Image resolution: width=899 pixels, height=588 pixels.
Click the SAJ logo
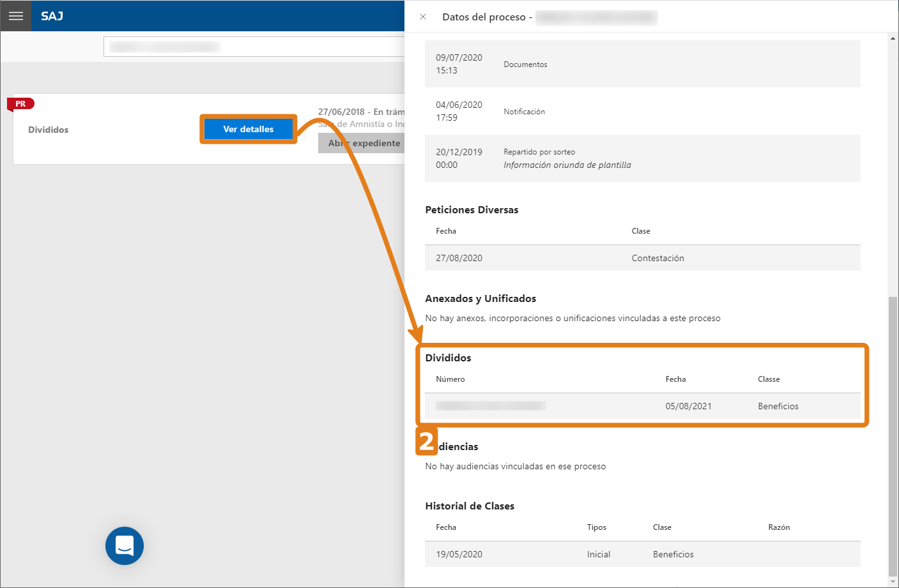[x=52, y=16]
